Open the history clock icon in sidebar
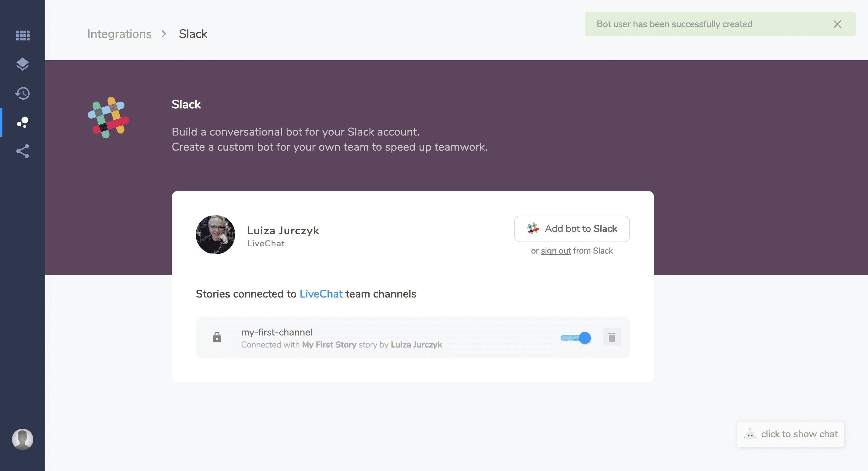The image size is (868, 471). click(23, 93)
